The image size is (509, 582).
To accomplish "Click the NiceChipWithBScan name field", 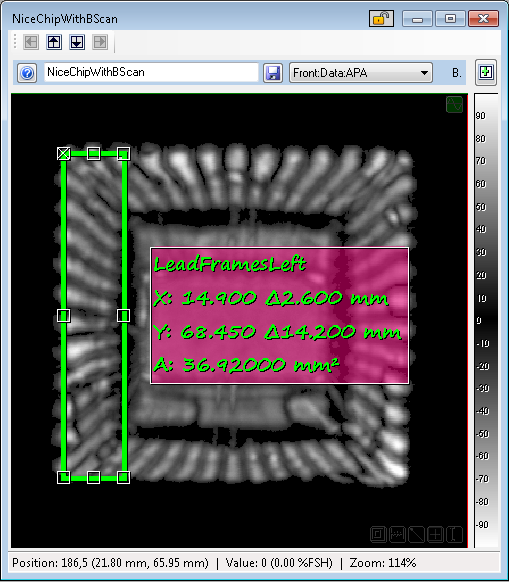I will pos(151,72).
